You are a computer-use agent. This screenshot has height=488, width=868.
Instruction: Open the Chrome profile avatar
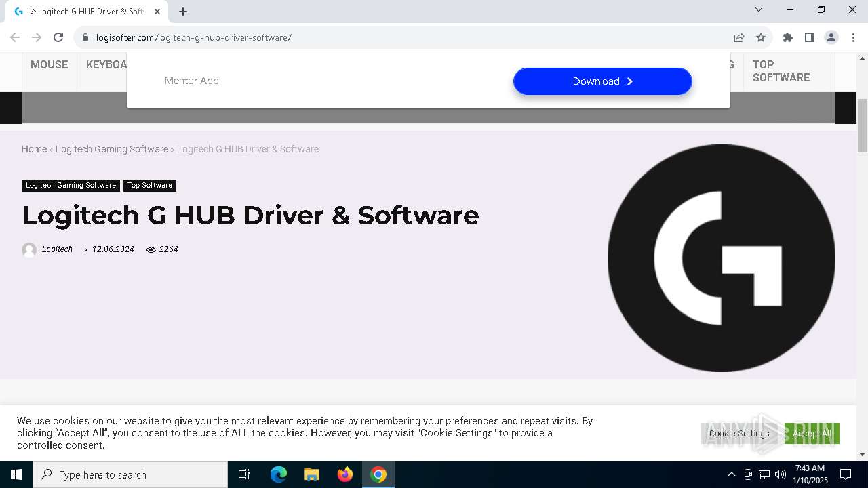point(831,37)
